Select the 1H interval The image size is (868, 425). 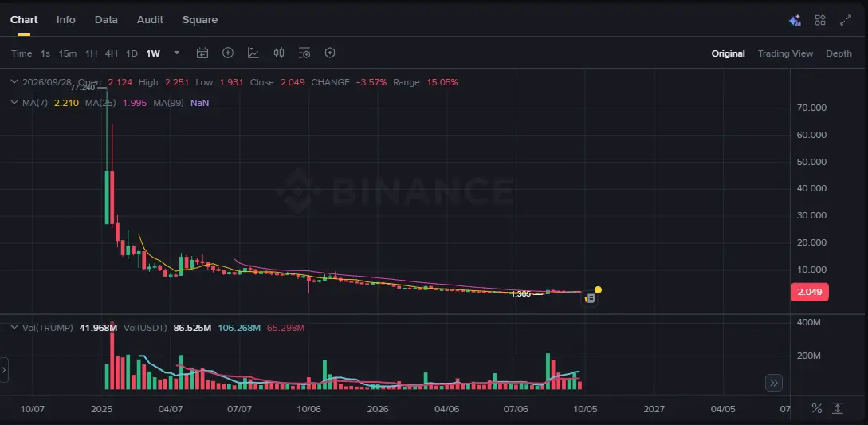click(92, 53)
